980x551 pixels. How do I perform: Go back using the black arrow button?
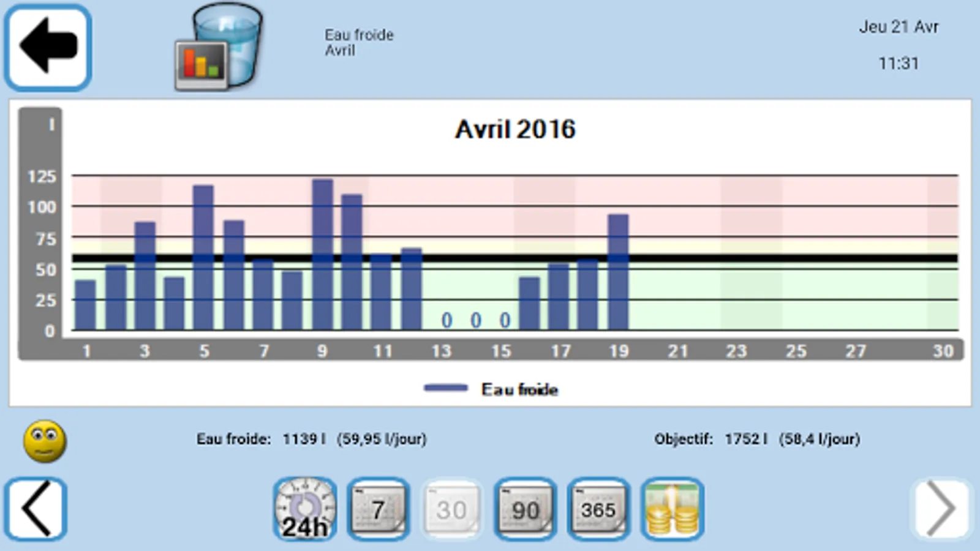click(48, 47)
